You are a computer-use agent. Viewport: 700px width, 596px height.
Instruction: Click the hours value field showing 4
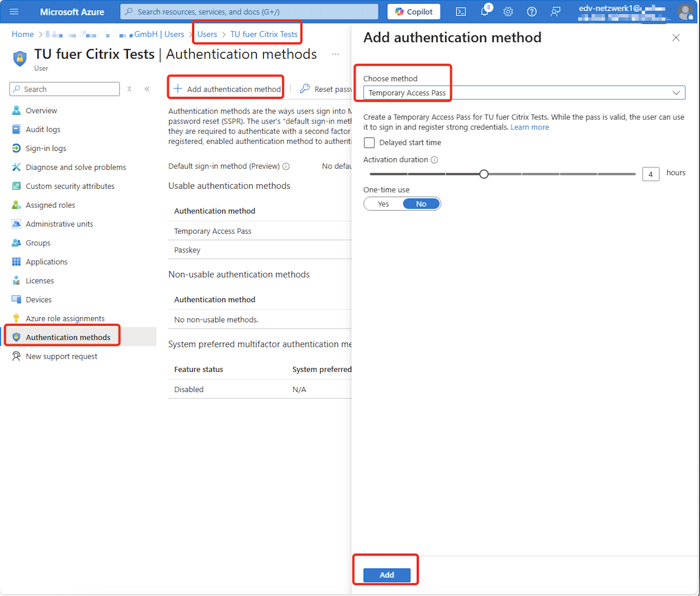pyautogui.click(x=650, y=174)
